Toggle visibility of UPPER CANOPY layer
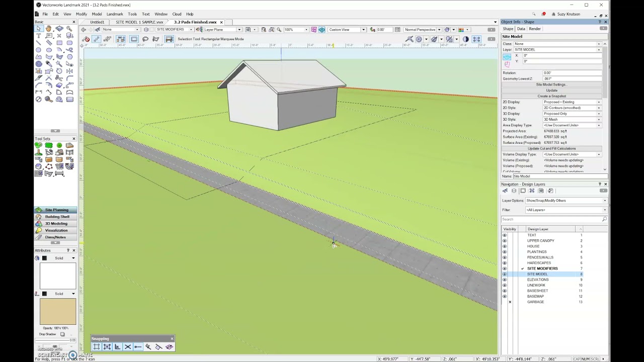Image resolution: width=644 pixels, height=362 pixels. pyautogui.click(x=505, y=241)
